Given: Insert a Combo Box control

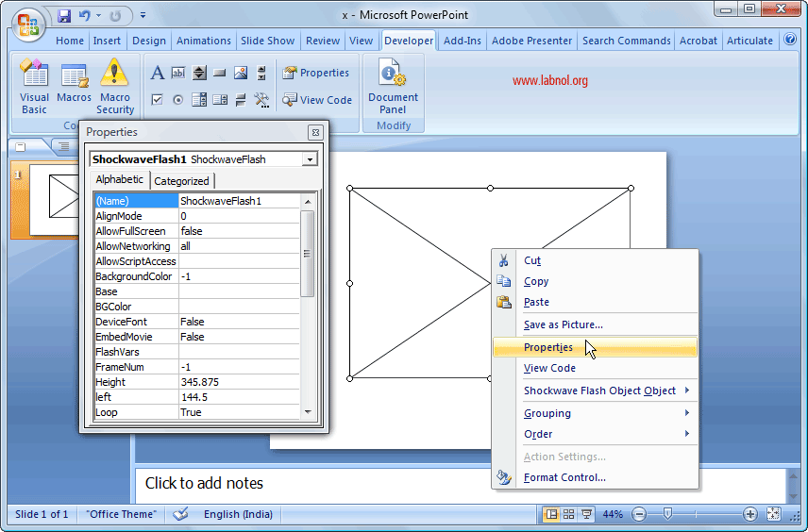Looking at the screenshot, I should coord(220,99).
